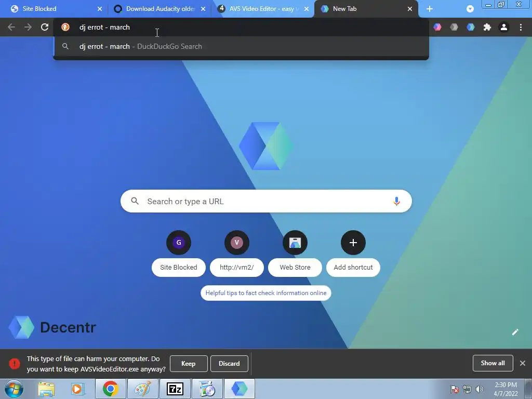Screen dimensions: 532x399
Task: Close the downloads bar
Action: (x=523, y=363)
